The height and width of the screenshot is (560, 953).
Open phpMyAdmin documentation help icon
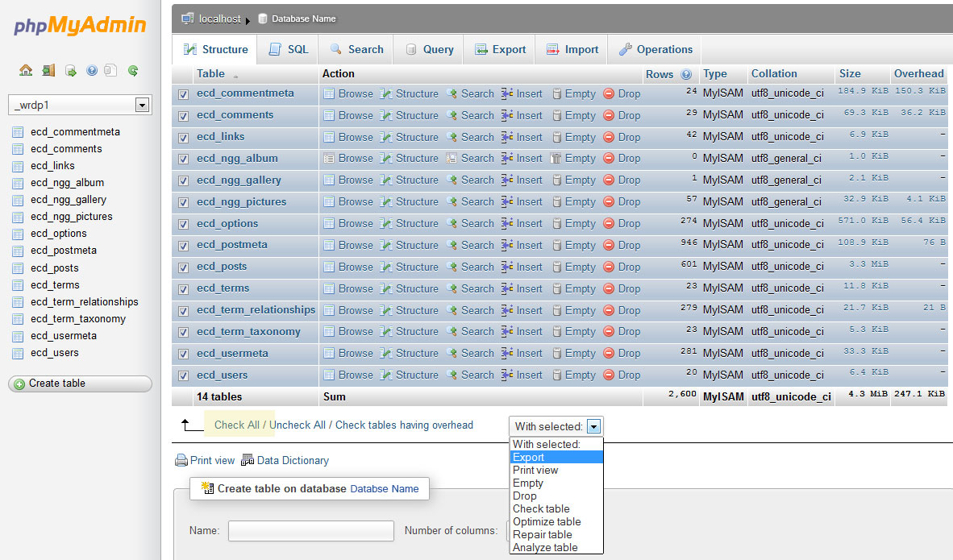92,70
